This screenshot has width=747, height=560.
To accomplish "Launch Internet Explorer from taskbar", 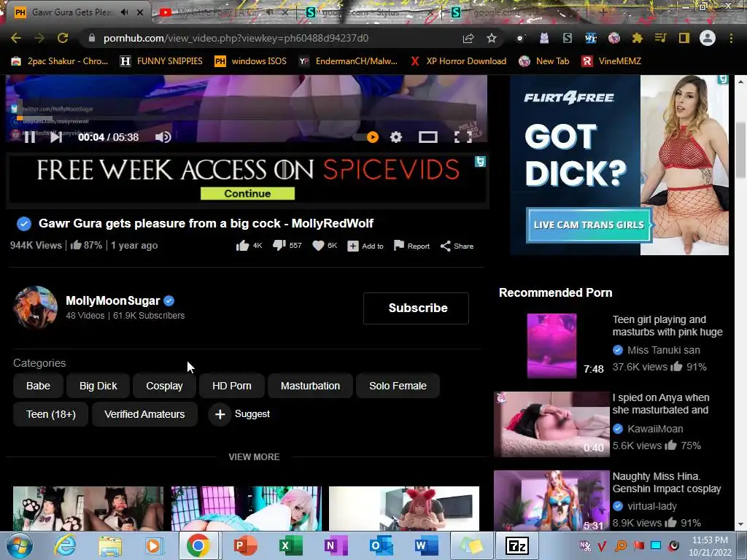I will point(65,545).
